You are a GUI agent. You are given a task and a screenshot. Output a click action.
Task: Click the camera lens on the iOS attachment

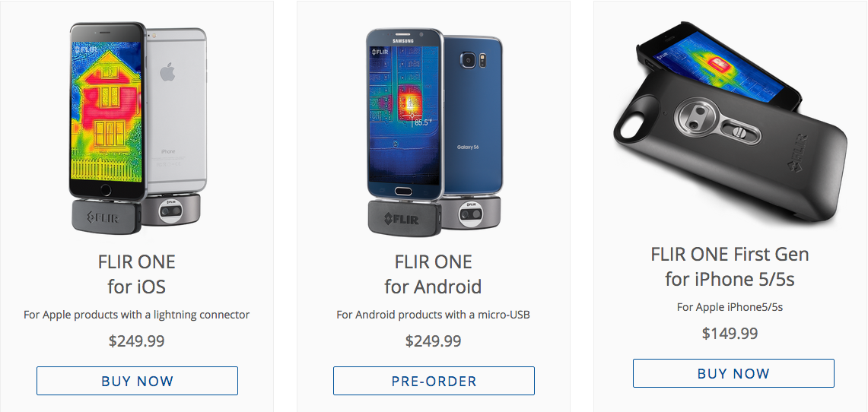[x=171, y=212]
